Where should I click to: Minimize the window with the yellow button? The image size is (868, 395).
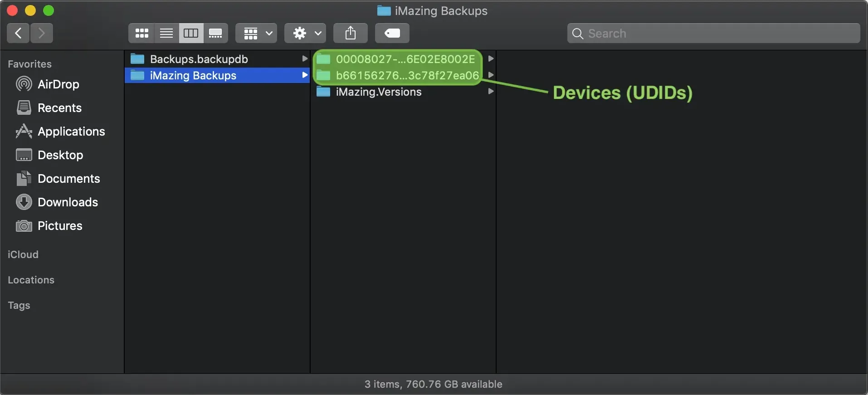30,10
